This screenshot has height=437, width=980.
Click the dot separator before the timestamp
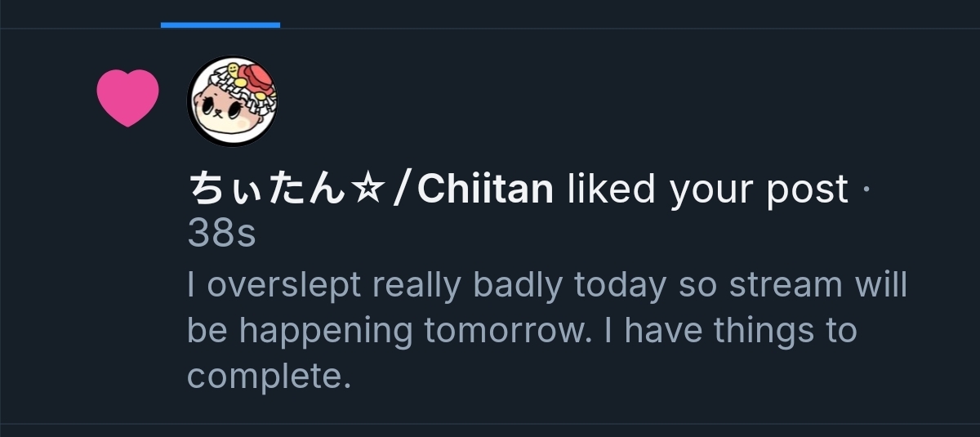tap(866, 190)
